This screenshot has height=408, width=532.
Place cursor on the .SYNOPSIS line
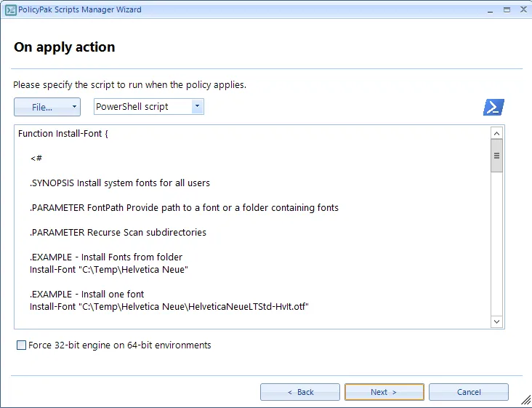pyautogui.click(x=120, y=183)
